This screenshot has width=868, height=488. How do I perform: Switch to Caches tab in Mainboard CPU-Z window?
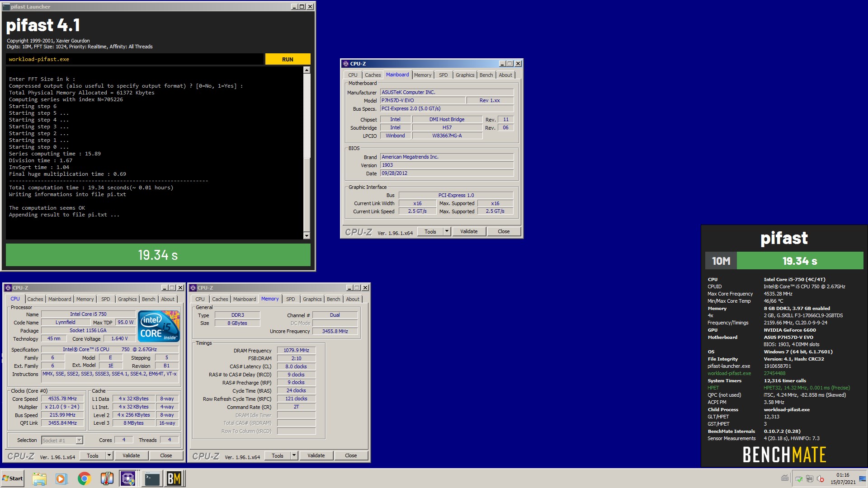click(x=373, y=75)
